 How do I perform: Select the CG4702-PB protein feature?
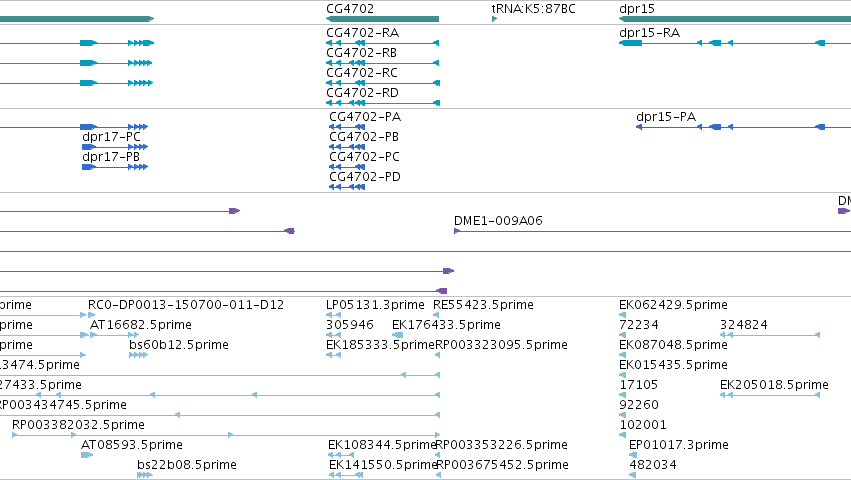click(347, 147)
